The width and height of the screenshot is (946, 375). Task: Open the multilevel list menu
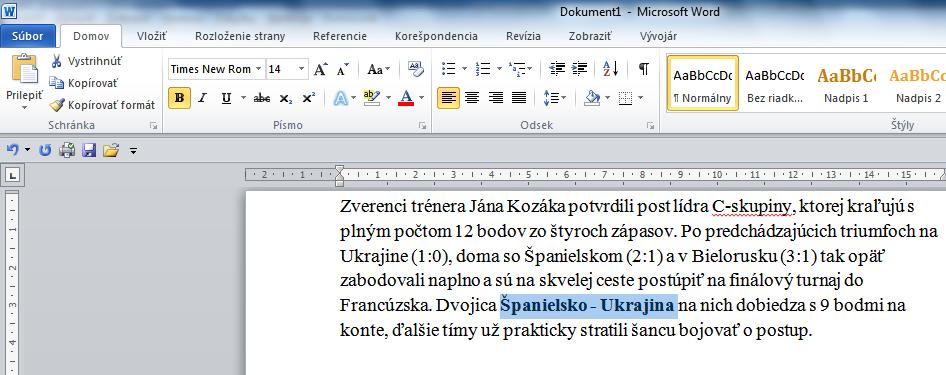(520, 69)
